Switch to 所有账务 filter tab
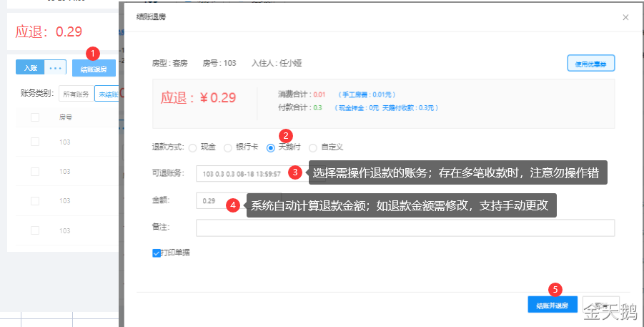The width and height of the screenshot is (644, 327). 76,94
